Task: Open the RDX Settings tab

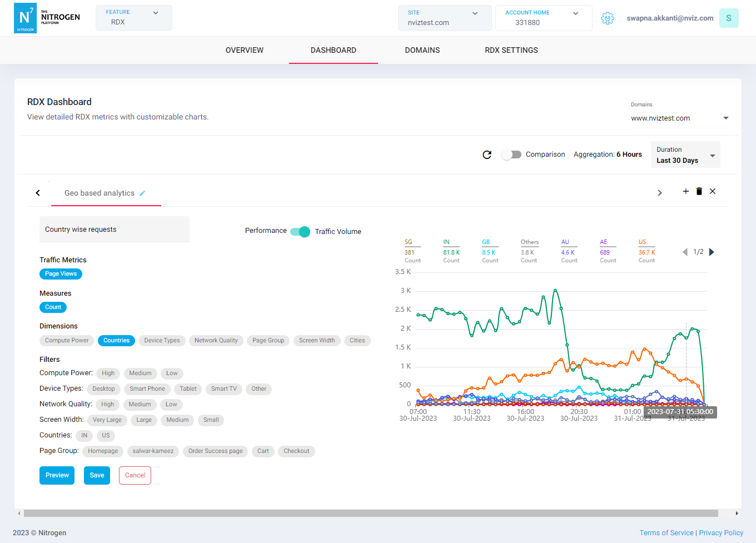Action: (x=511, y=50)
